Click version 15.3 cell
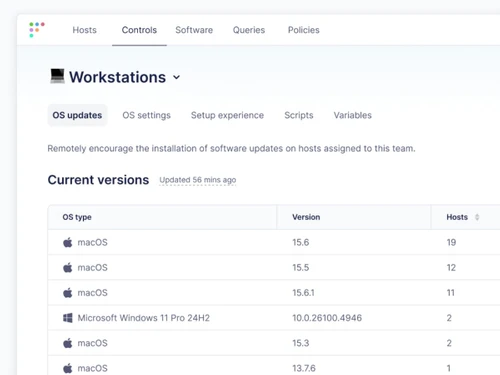500x375 pixels. (301, 343)
